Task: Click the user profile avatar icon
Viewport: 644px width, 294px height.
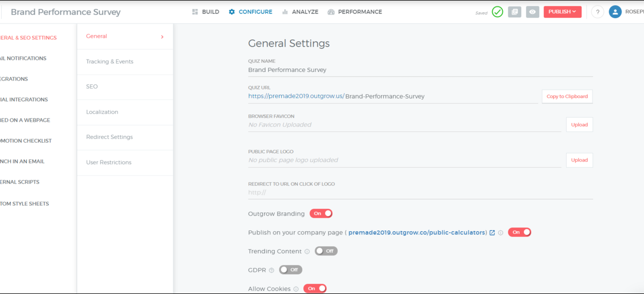Action: tap(615, 12)
